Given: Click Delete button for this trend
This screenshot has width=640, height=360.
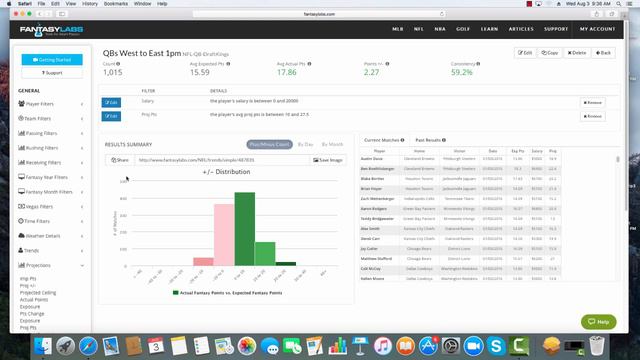Looking at the screenshot, I should (x=577, y=53).
